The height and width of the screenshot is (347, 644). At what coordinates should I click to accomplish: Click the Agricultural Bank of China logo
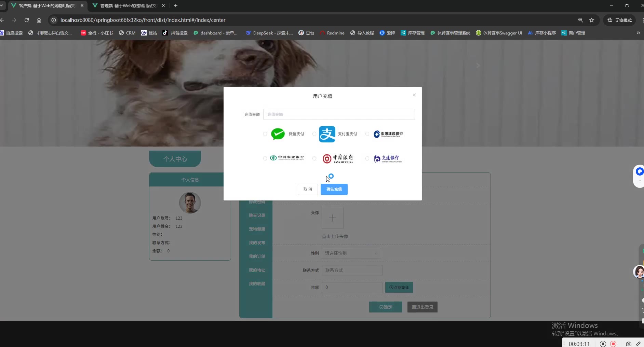pyautogui.click(x=287, y=158)
